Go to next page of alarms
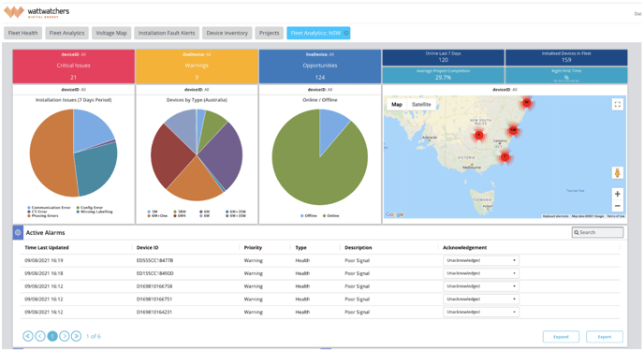Viewport: 644px width, 351px height. [x=64, y=336]
